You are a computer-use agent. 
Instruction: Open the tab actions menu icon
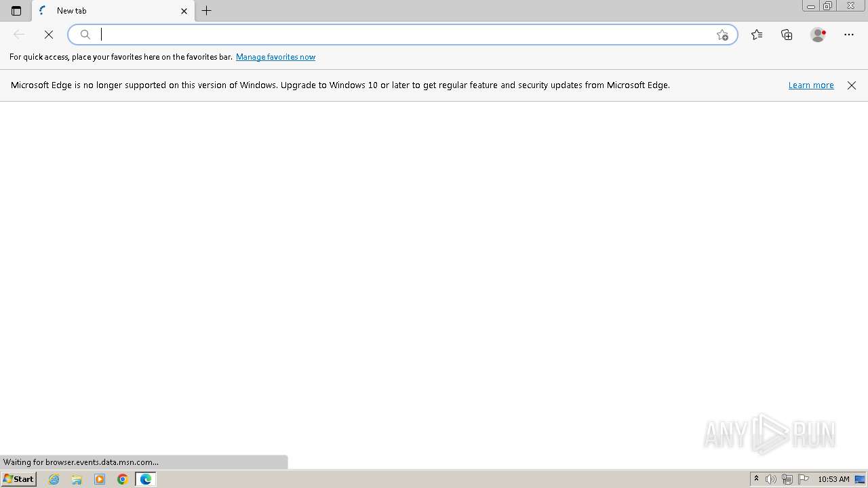tap(16, 11)
